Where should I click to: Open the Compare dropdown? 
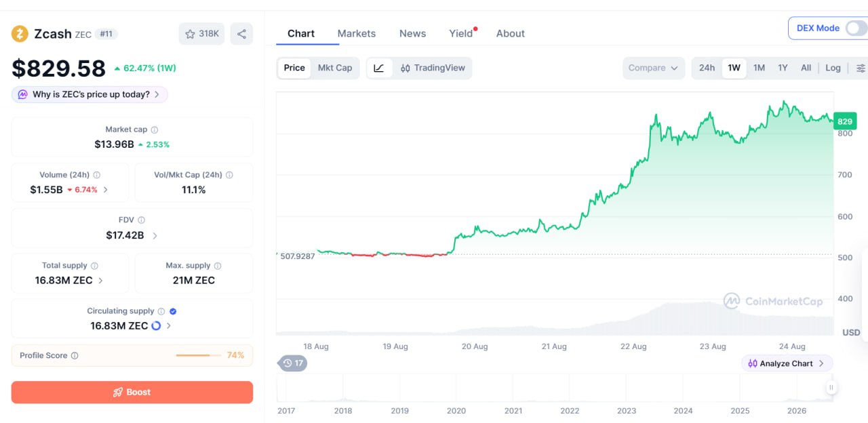(x=654, y=68)
